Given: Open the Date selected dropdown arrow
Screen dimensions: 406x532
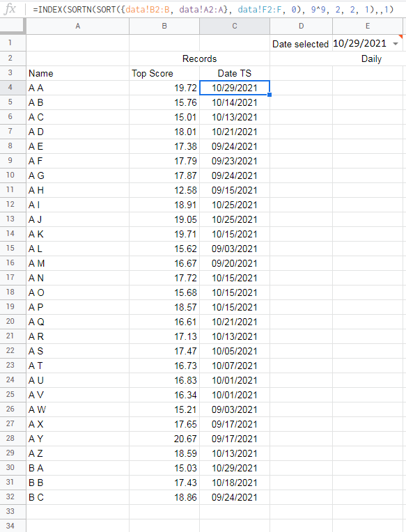Looking at the screenshot, I should click(396, 44).
